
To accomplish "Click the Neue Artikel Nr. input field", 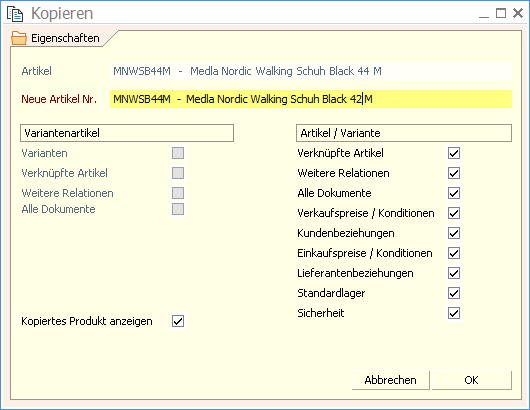I will pos(311,99).
